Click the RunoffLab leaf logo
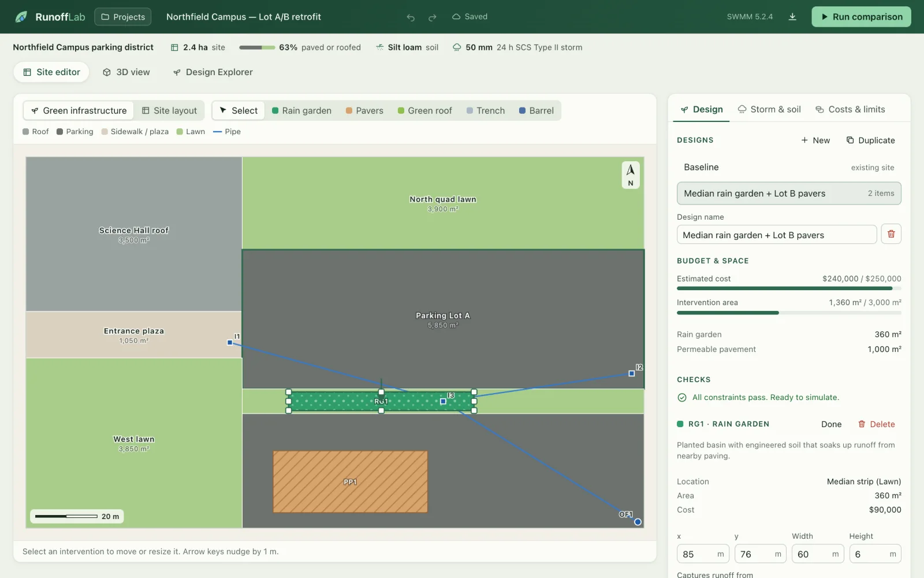 [21, 17]
